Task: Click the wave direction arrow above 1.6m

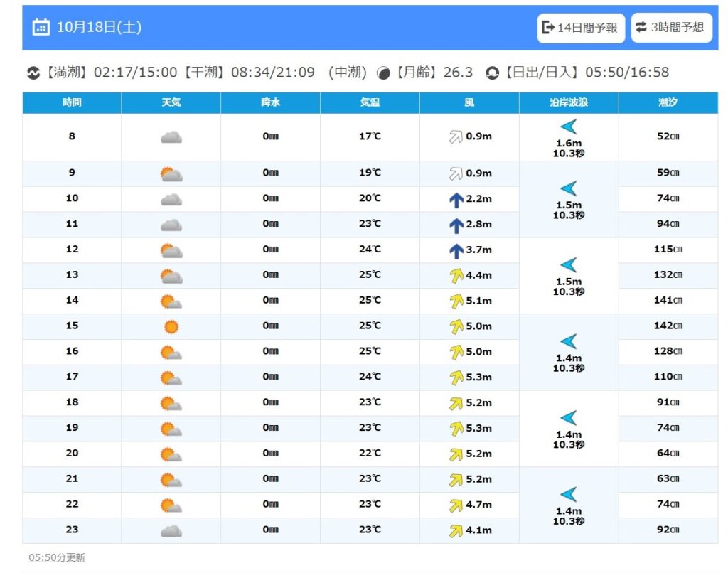Action: [569, 127]
